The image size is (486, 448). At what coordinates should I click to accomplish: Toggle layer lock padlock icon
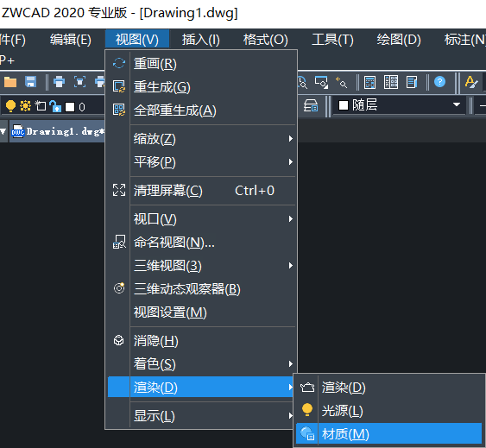(55, 106)
